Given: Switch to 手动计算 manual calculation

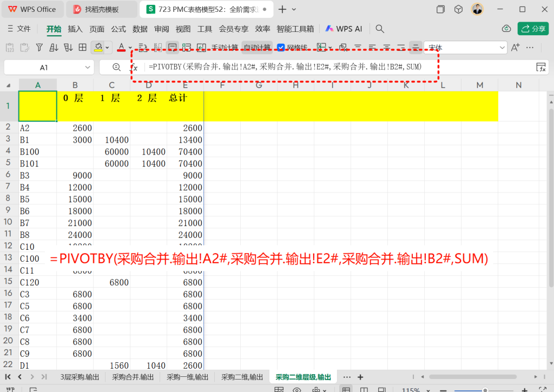Looking at the screenshot, I should pos(225,48).
